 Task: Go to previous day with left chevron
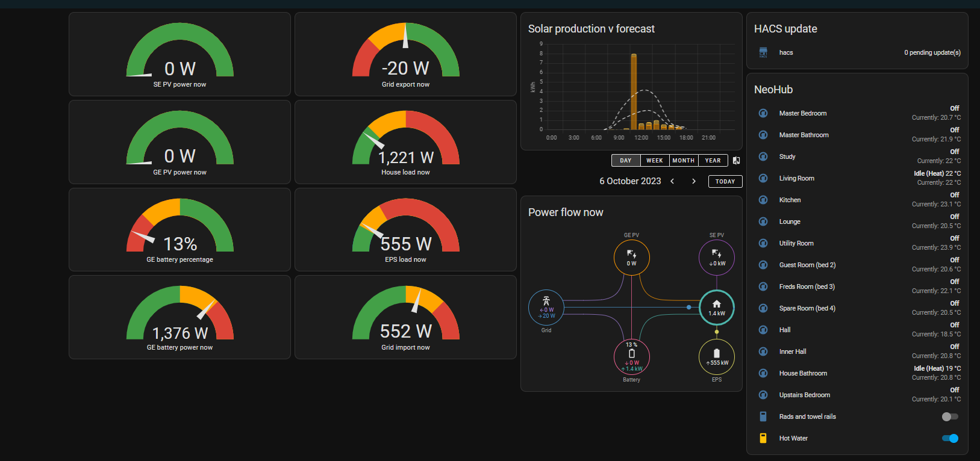click(x=672, y=181)
